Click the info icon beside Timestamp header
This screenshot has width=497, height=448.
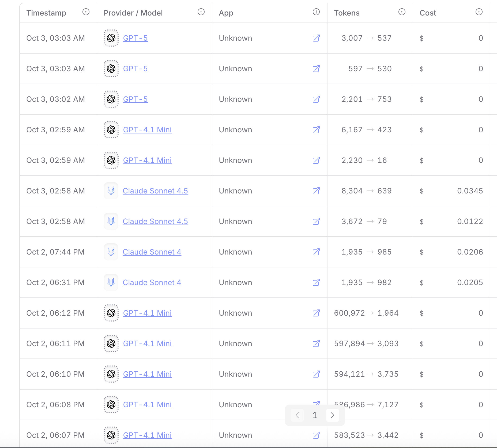pos(86,12)
